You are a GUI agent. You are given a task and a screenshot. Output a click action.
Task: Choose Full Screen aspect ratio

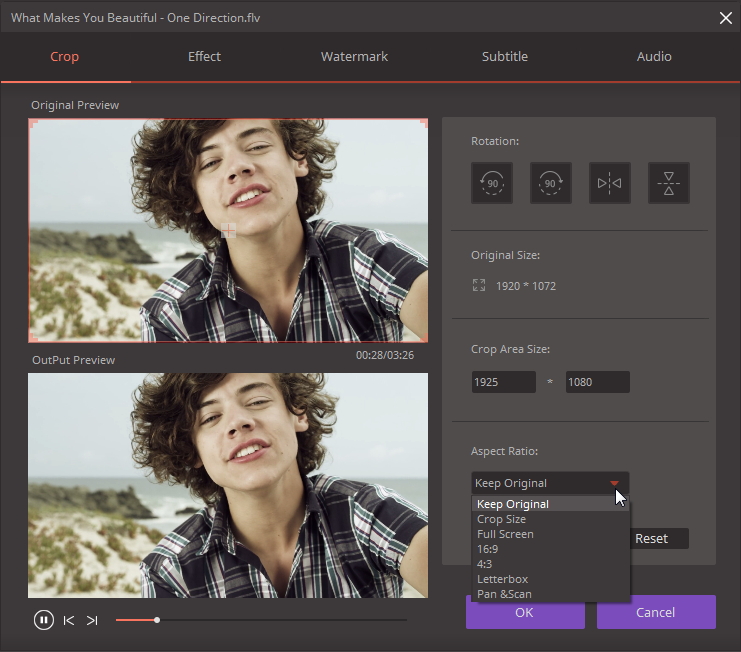click(551, 534)
